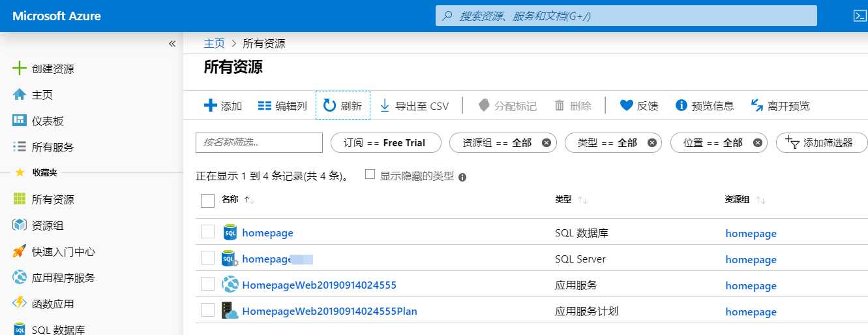868x335 pixels.
Task: Click the 按名称筛选 filter input
Action: coord(260,143)
